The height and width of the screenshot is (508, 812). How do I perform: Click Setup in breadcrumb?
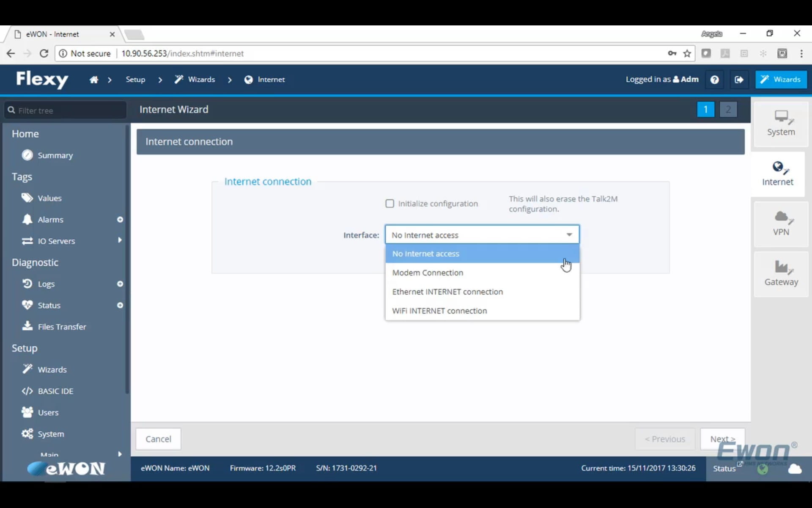click(x=135, y=80)
